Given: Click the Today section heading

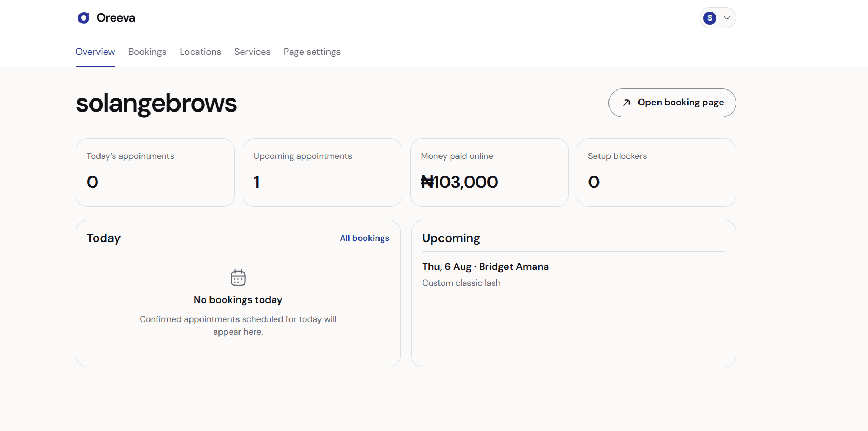Looking at the screenshot, I should (x=104, y=238).
